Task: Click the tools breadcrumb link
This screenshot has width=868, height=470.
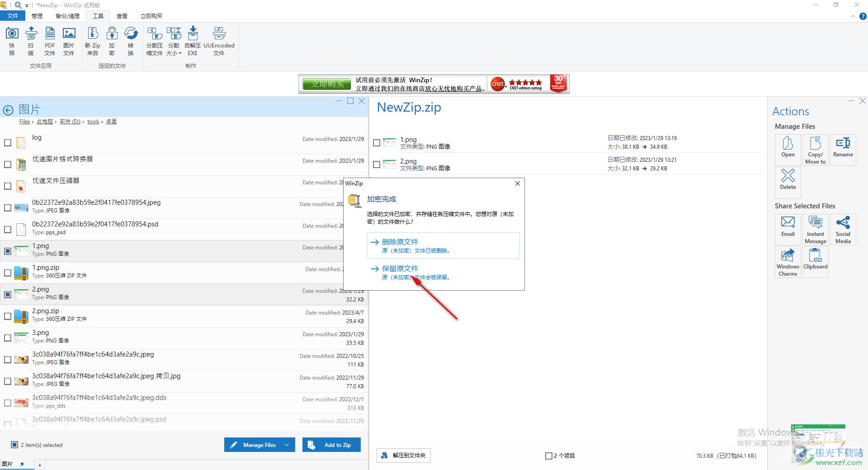Action: pos(93,122)
